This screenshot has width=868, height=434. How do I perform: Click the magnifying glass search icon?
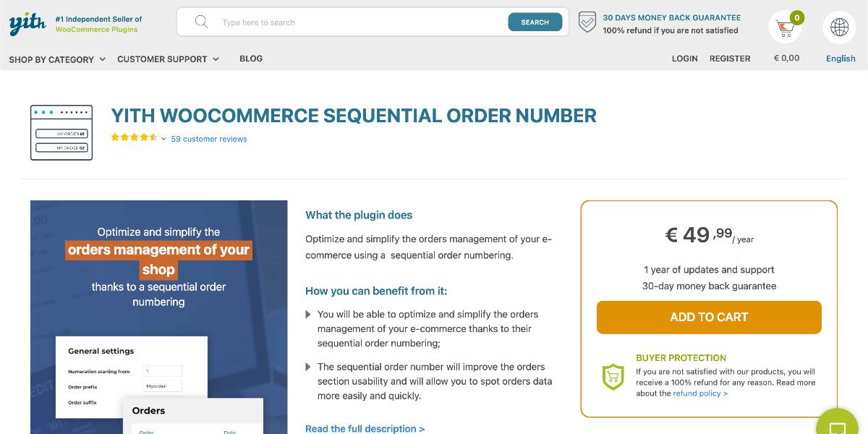click(x=202, y=22)
